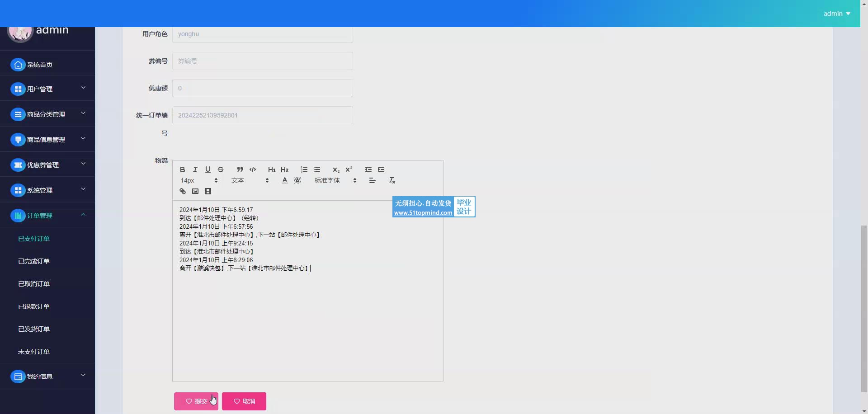Image resolution: width=868 pixels, height=414 pixels.
Task: Submit the form with 提交 button
Action: tap(196, 401)
